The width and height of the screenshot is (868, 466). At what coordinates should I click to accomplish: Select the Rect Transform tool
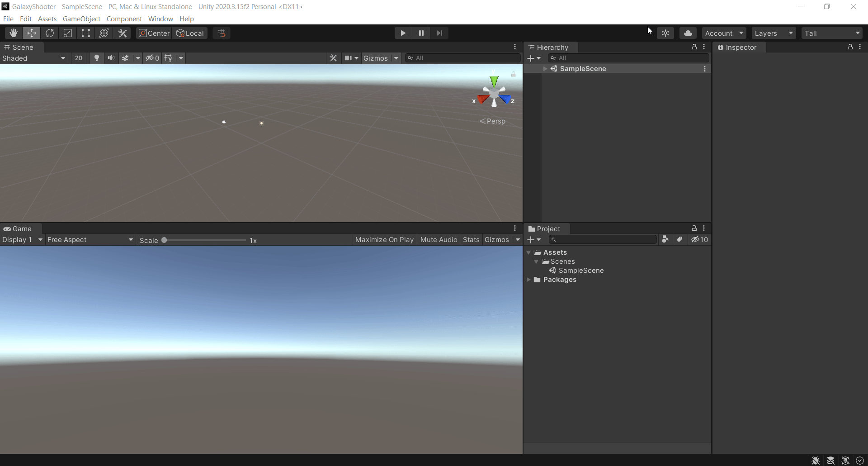pos(85,33)
